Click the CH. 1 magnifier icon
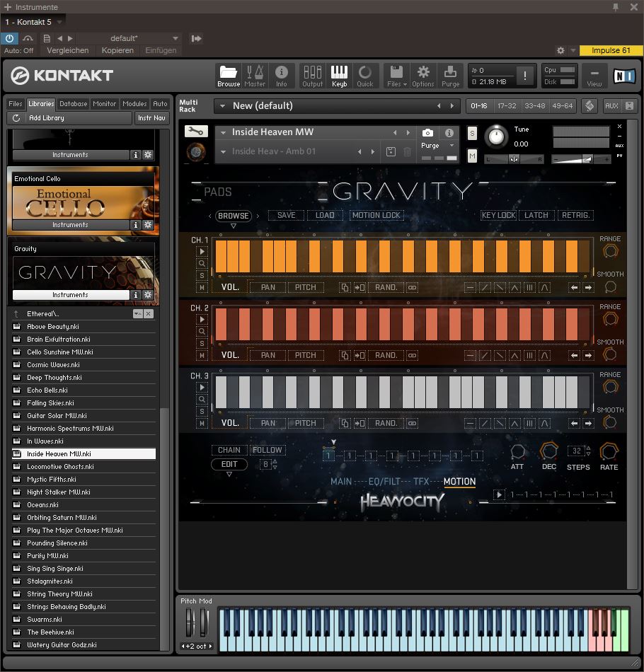 tap(202, 264)
